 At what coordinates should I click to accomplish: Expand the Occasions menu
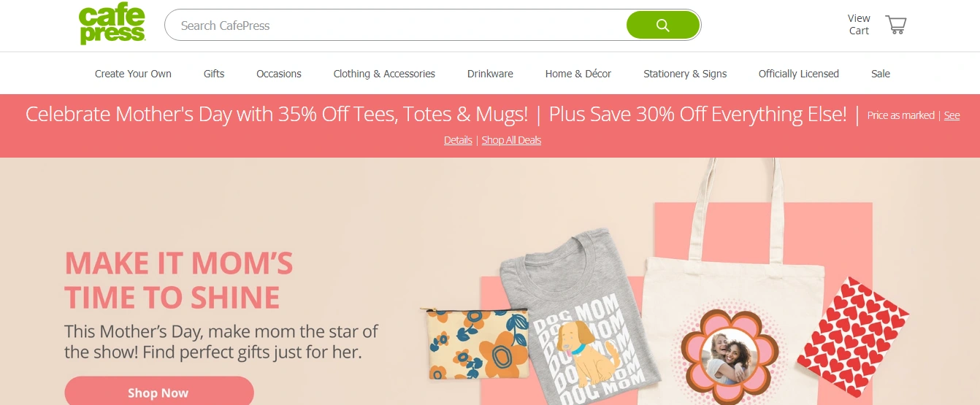coord(279,74)
